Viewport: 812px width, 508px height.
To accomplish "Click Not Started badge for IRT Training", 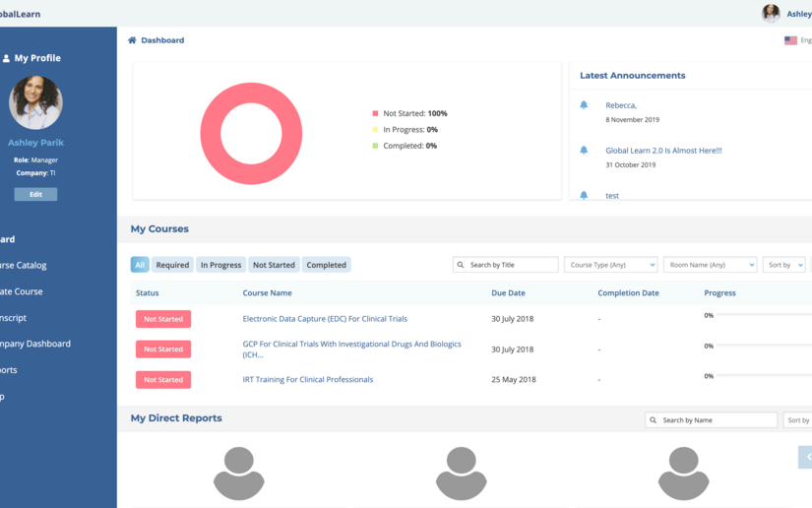I will tap(163, 380).
